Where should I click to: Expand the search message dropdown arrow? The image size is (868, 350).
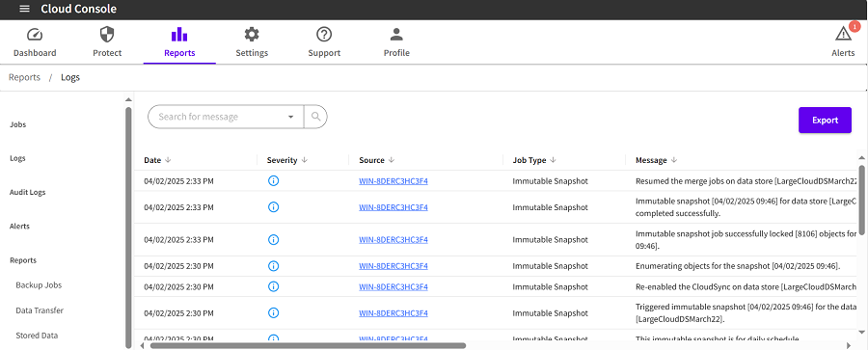pyautogui.click(x=291, y=117)
